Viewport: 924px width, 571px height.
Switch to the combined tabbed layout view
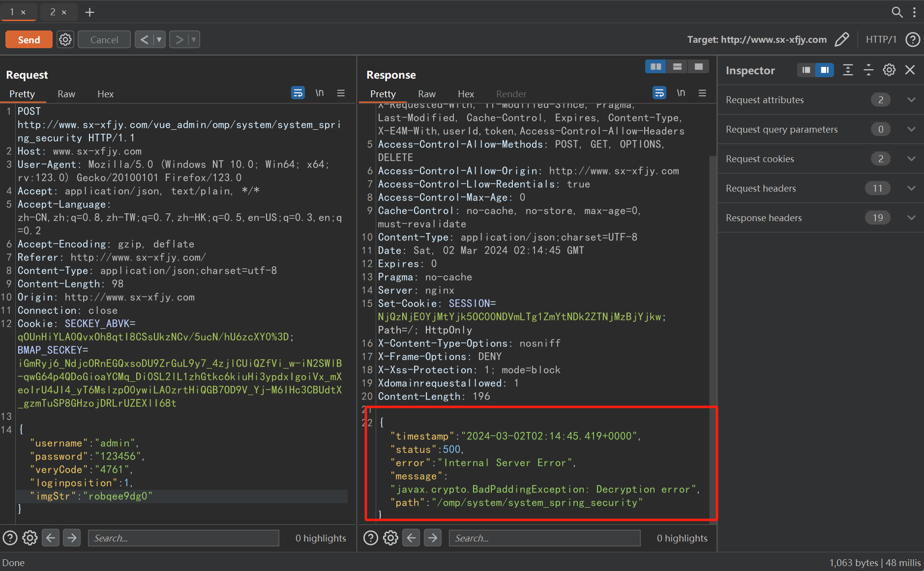(698, 67)
